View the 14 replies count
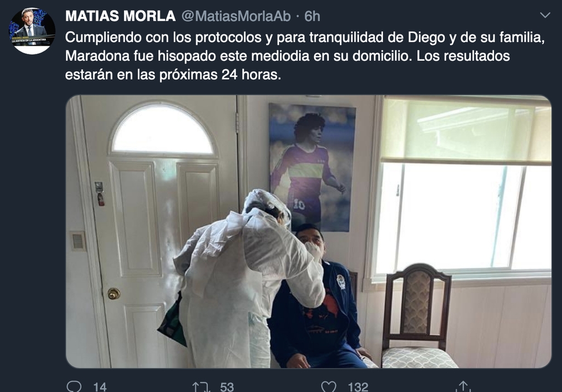Image resolution: width=562 pixels, height=392 pixels. 100,387
